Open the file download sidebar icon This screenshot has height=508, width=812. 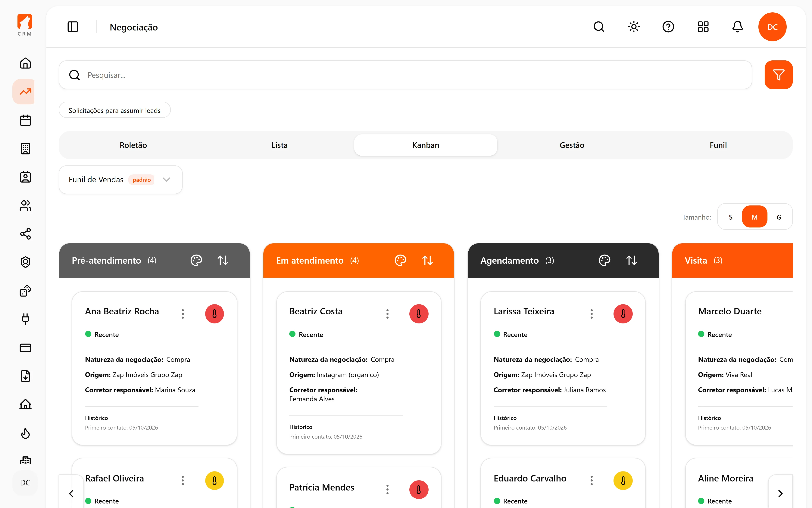pos(25,376)
